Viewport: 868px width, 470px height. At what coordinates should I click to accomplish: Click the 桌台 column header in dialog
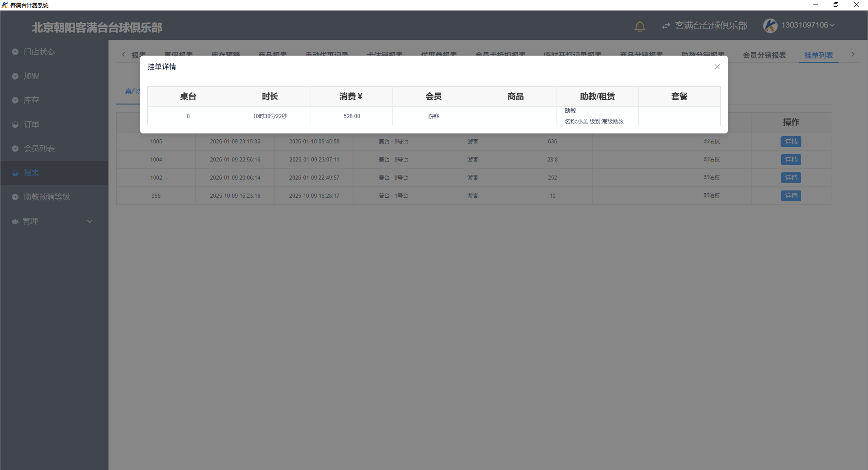pyautogui.click(x=188, y=96)
